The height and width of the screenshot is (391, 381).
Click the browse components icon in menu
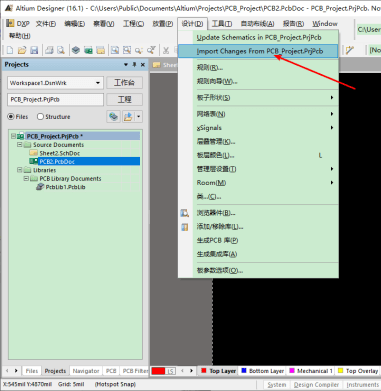tap(185, 213)
